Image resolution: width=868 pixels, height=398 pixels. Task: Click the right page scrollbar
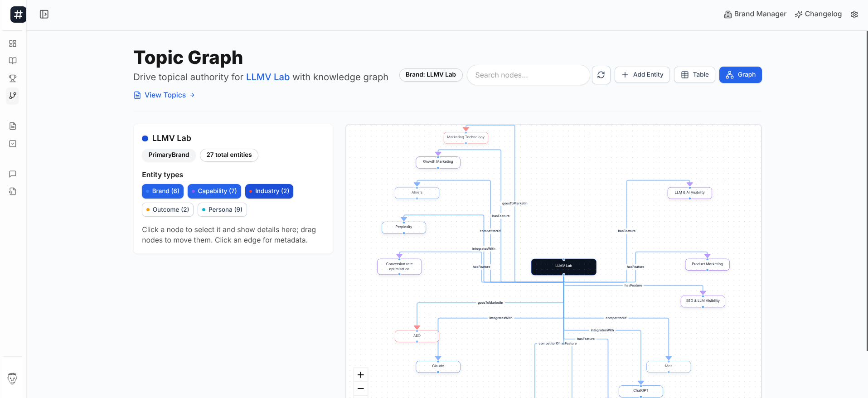pos(867,190)
